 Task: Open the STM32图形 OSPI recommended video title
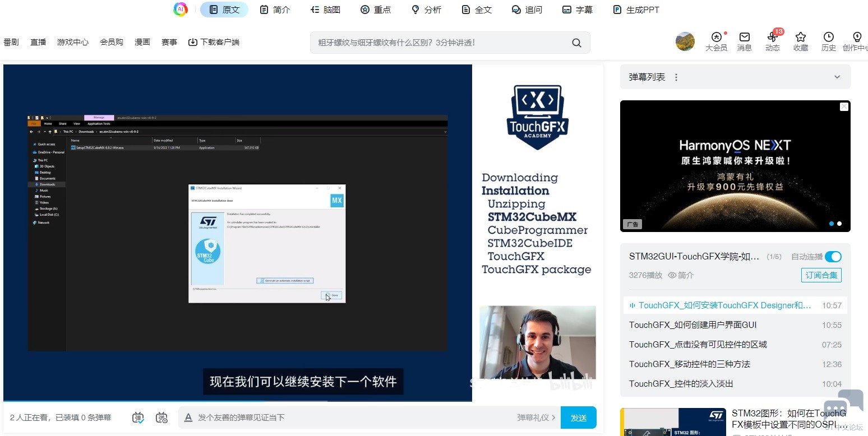pos(789,419)
